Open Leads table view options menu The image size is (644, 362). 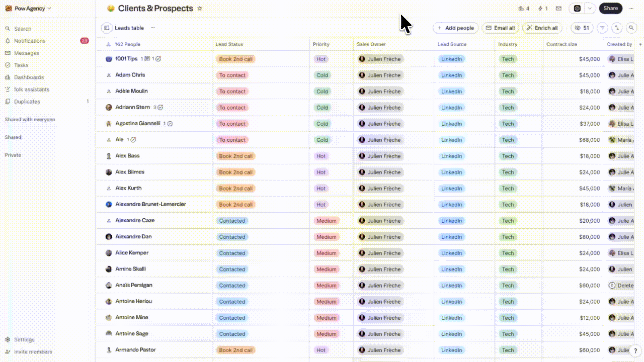pyautogui.click(x=153, y=28)
